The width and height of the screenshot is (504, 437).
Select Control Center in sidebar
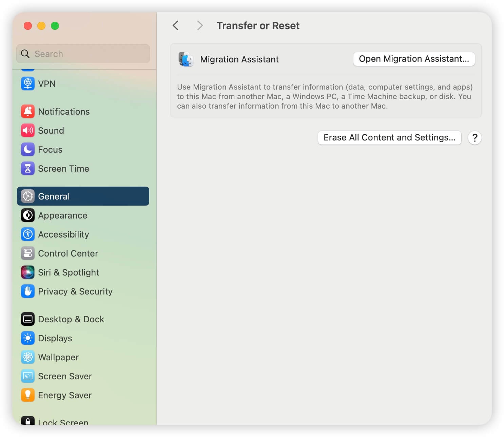83,253
